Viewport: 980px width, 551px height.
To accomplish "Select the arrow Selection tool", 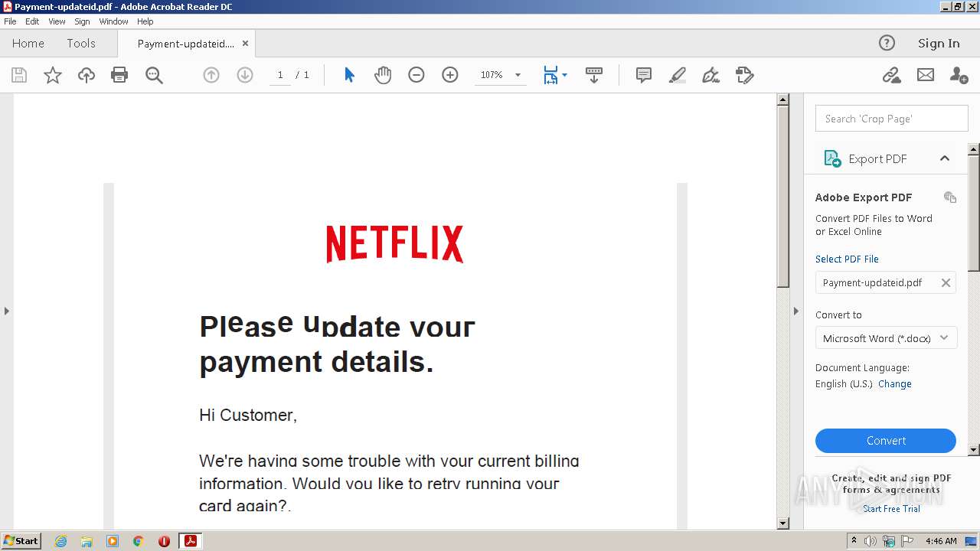I will [x=349, y=75].
